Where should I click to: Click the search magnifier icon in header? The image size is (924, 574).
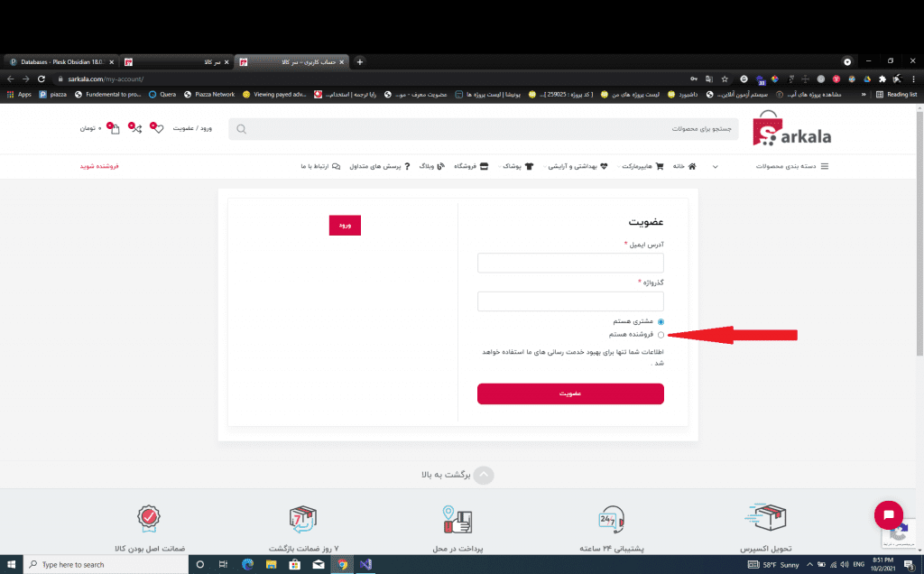(241, 129)
